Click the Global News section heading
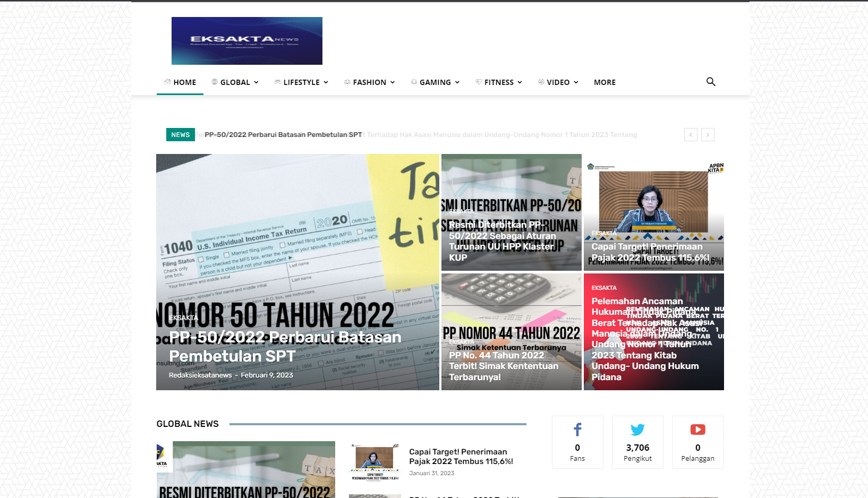The image size is (868, 498). coord(188,424)
